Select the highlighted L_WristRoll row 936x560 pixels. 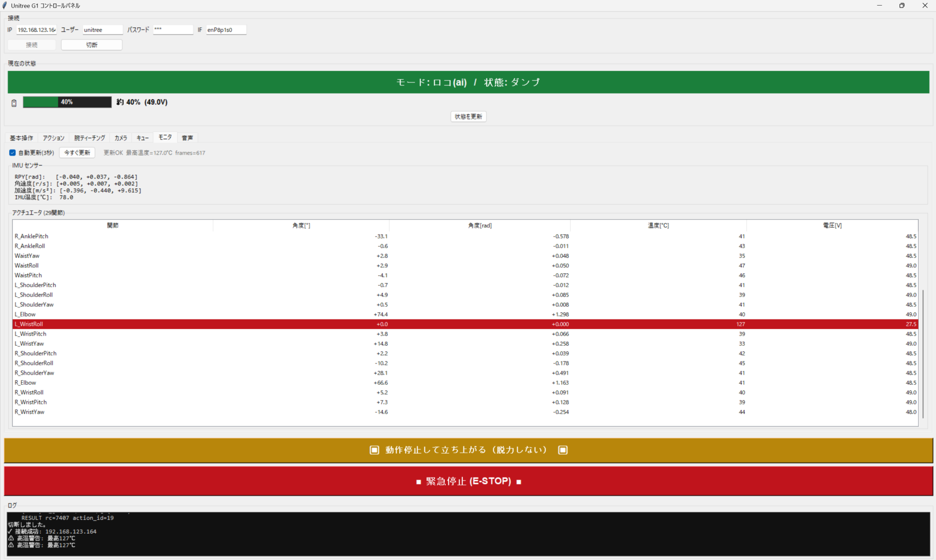pos(465,324)
